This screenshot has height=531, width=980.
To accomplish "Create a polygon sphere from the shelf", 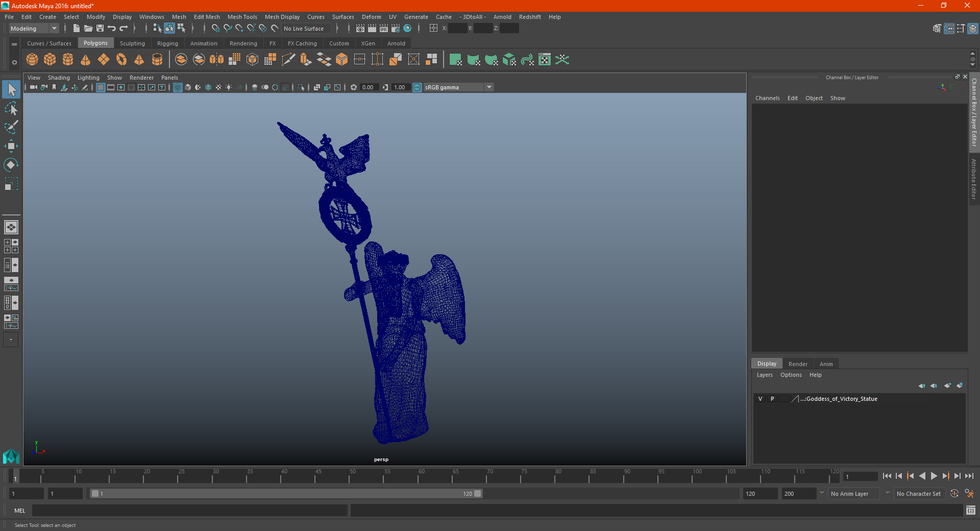I will [32, 60].
